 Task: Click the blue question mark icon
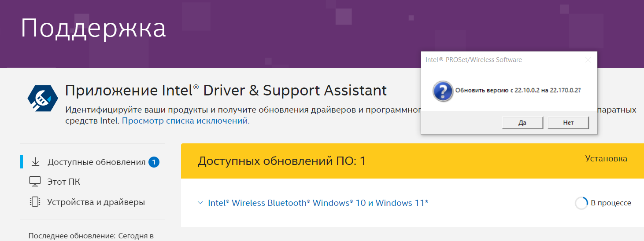coord(443,91)
